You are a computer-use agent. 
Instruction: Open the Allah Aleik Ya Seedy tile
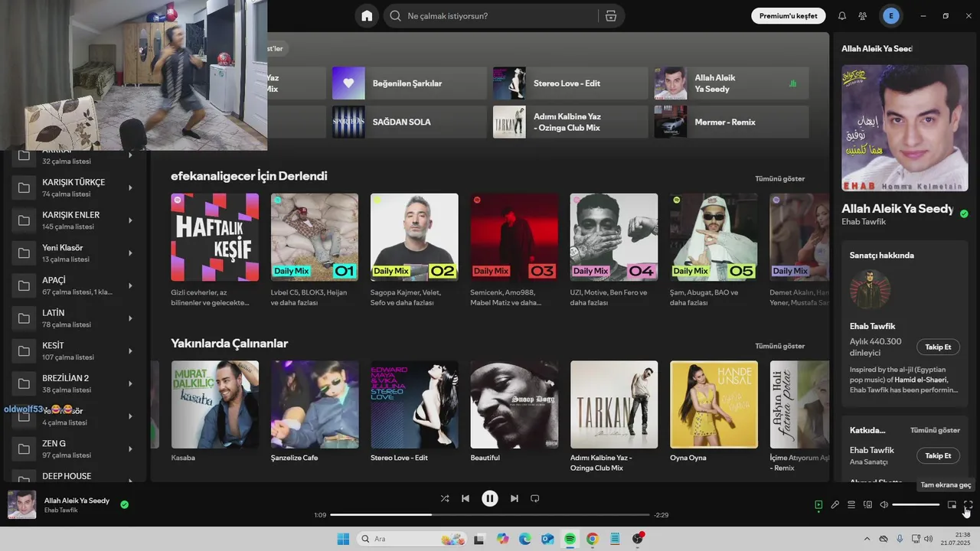[731, 83]
